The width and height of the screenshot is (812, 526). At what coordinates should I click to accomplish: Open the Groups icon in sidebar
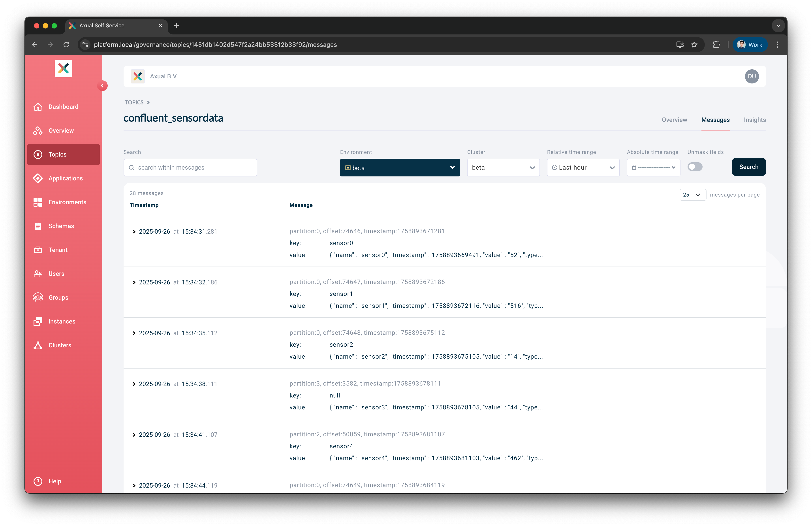click(38, 297)
